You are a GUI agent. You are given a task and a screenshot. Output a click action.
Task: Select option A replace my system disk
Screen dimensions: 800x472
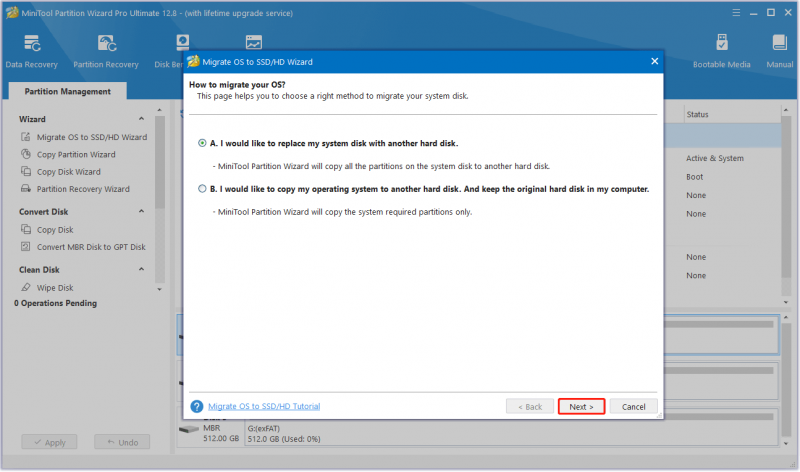202,143
